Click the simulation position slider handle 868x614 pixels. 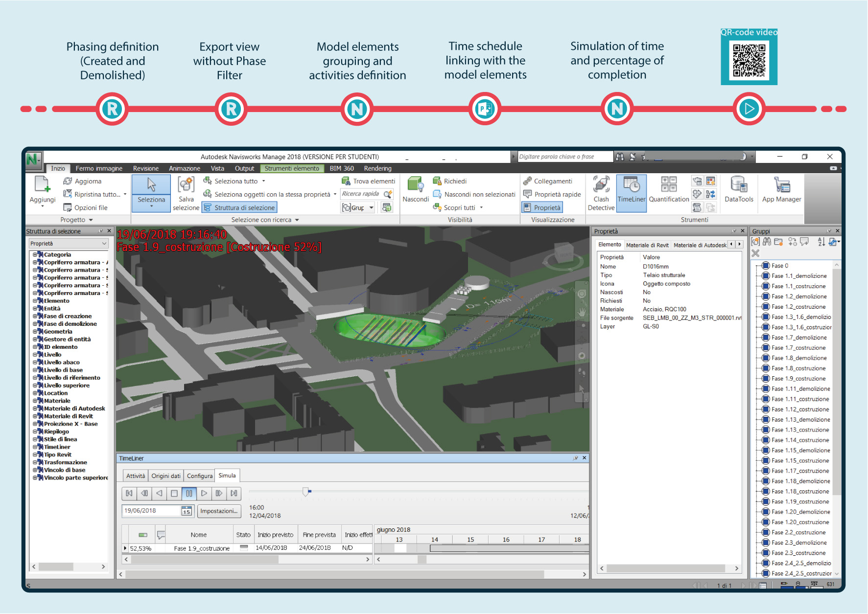point(306,492)
